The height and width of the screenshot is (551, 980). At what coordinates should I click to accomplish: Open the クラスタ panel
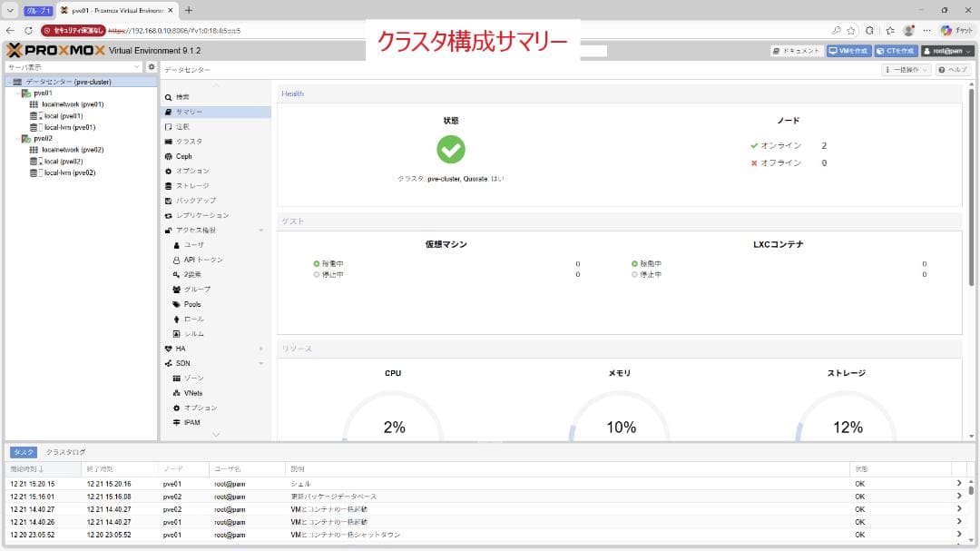(187, 141)
